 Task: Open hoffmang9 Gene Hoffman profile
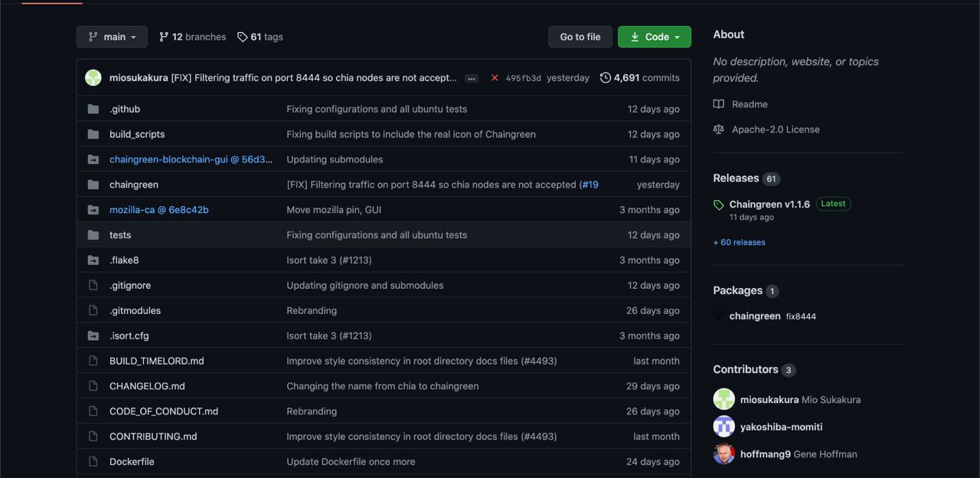click(799, 454)
